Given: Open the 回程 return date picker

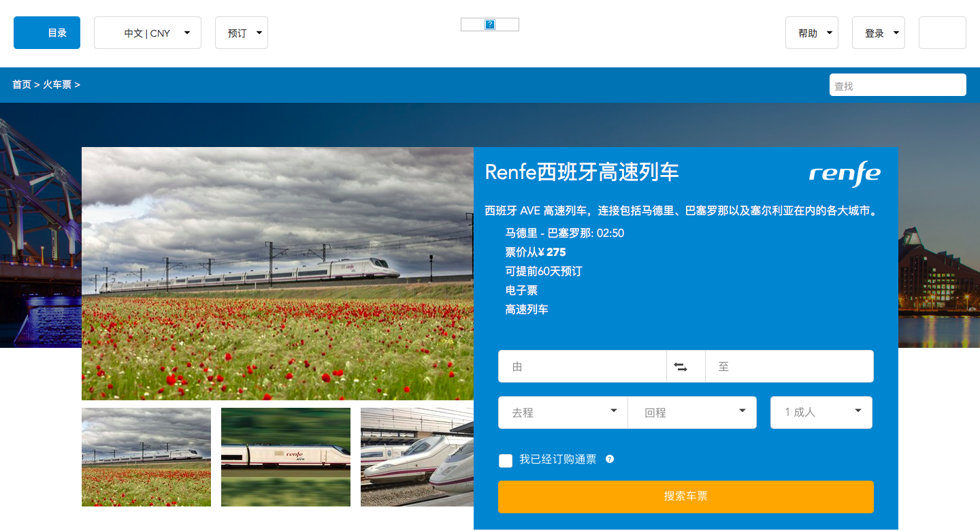Looking at the screenshot, I should (x=692, y=413).
